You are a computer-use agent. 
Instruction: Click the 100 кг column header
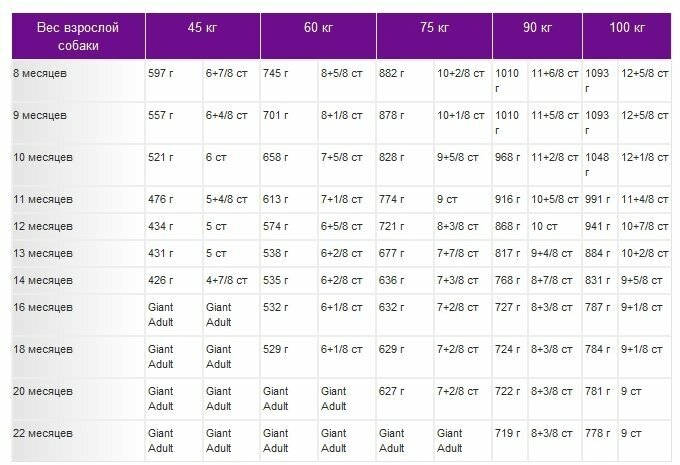(x=627, y=36)
